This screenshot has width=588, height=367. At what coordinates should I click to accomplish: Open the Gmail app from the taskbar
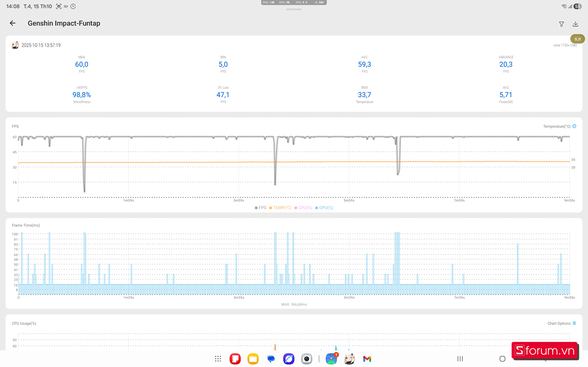(367, 359)
